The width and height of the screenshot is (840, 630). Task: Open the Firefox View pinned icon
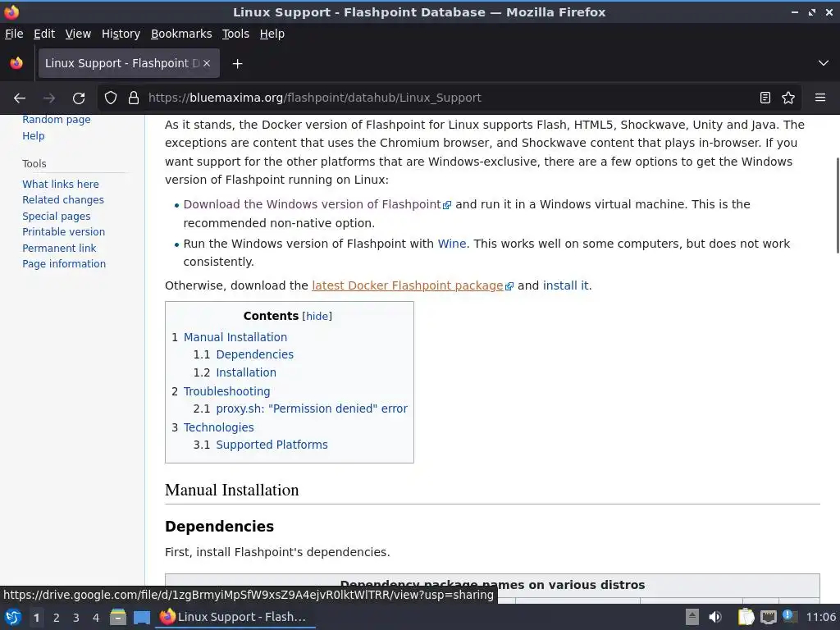coord(16,63)
